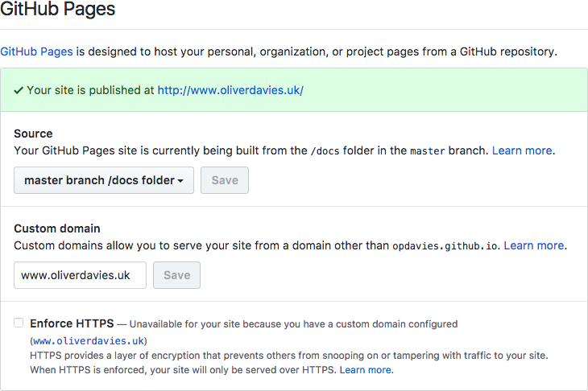Open the master branch /docs folder dropdown
Screen dimensions: 588x391
click(x=103, y=180)
